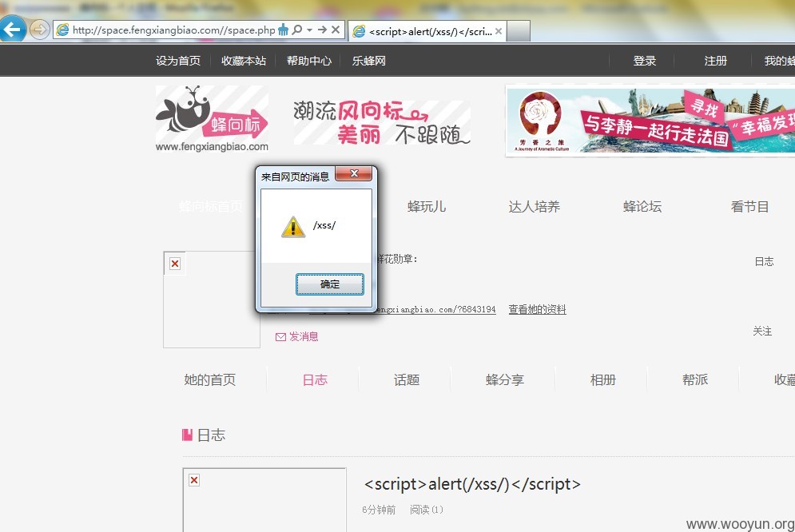795x532 pixels.
Task: Open the 与李静一起行走法国 advertisement banner
Action: [x=650, y=120]
